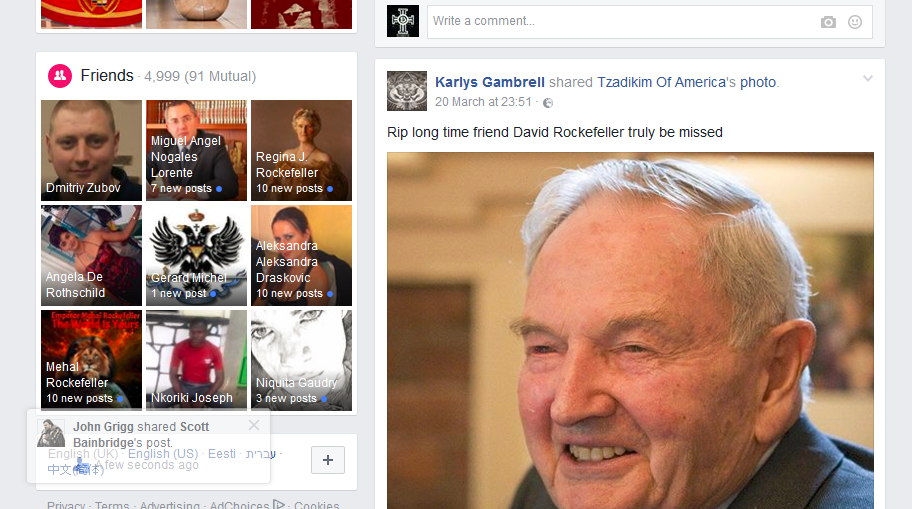Open Karlys Gambrell's profile link
Screen dimensions: 912x509
[490, 82]
